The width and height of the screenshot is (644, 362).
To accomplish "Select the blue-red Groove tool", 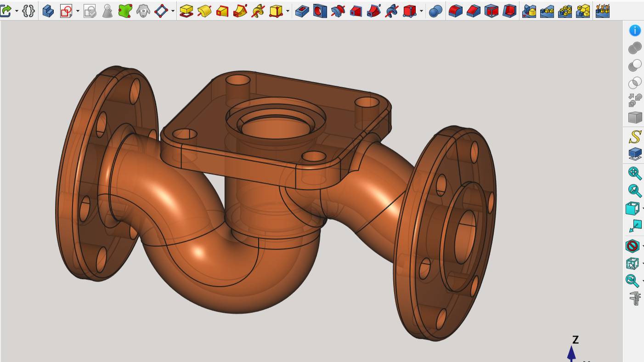I will 338,11.
